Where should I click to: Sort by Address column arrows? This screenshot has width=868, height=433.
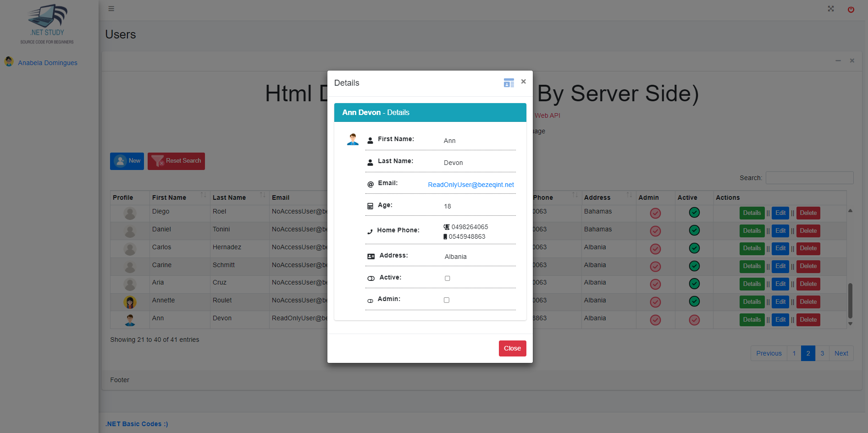click(629, 196)
